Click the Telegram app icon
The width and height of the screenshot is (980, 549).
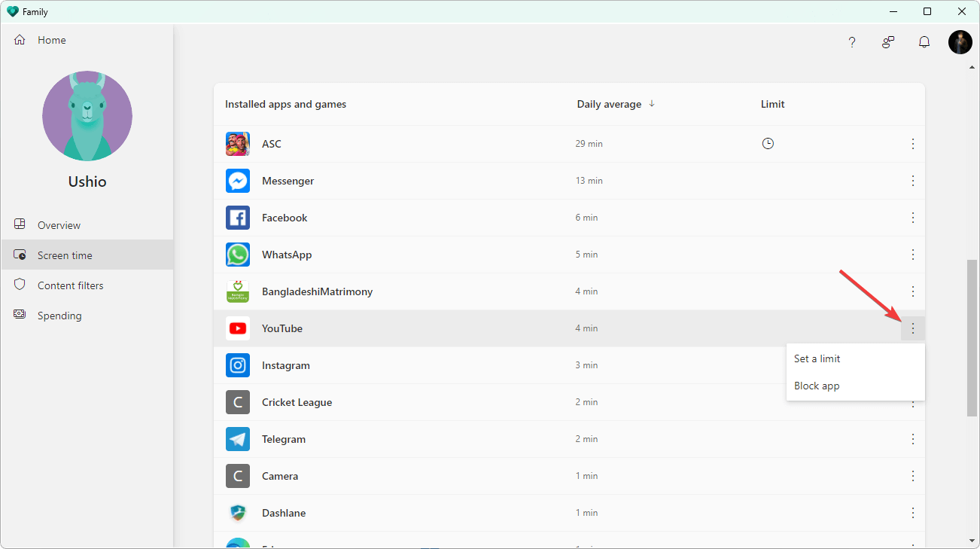click(x=238, y=439)
